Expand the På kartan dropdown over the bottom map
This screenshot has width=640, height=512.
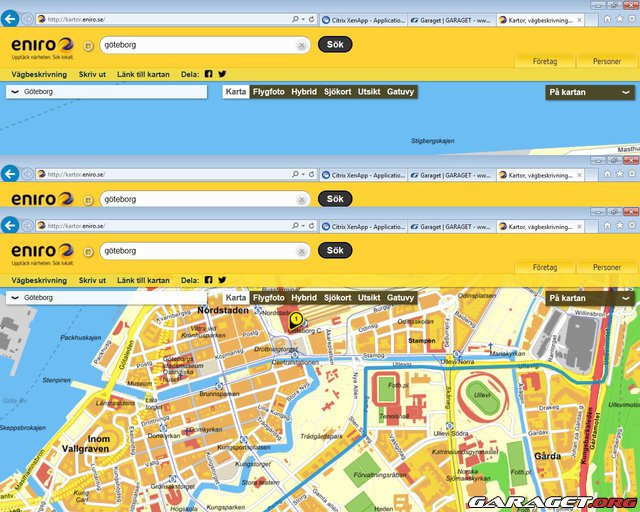590,298
